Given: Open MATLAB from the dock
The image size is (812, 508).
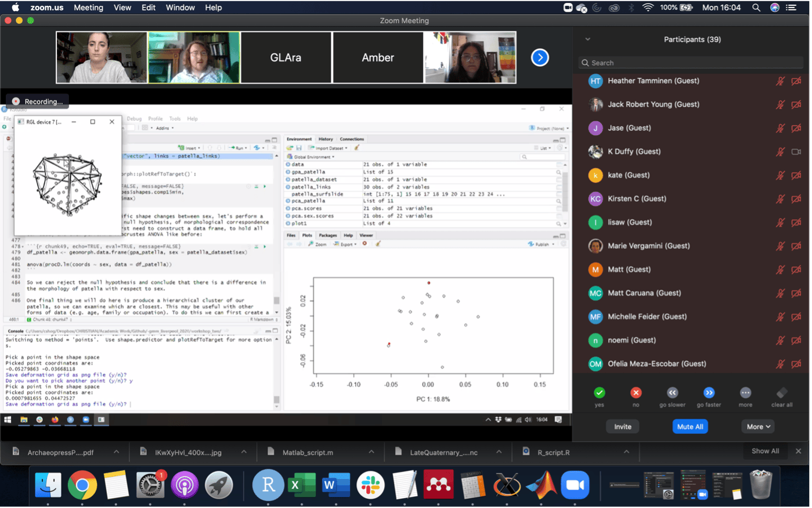Looking at the screenshot, I should (x=541, y=485).
